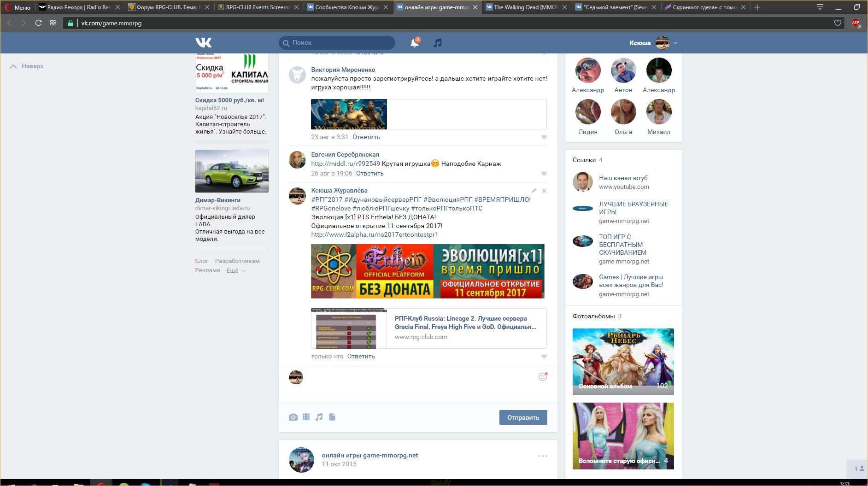Open the Основной альбом thumbnail
Viewport: 868px width, 486px height.
pos(623,362)
